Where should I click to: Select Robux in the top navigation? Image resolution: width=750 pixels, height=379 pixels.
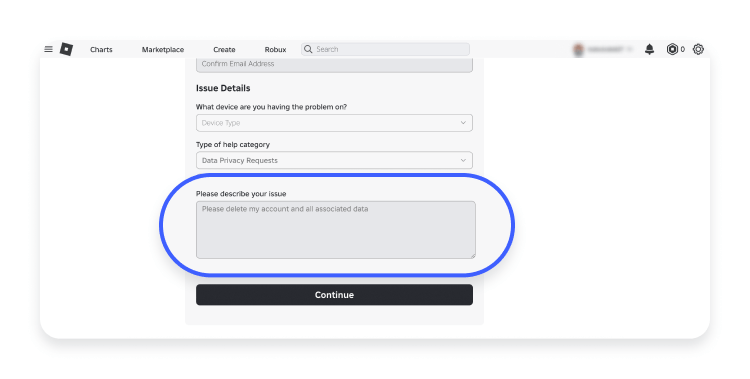pyautogui.click(x=276, y=50)
